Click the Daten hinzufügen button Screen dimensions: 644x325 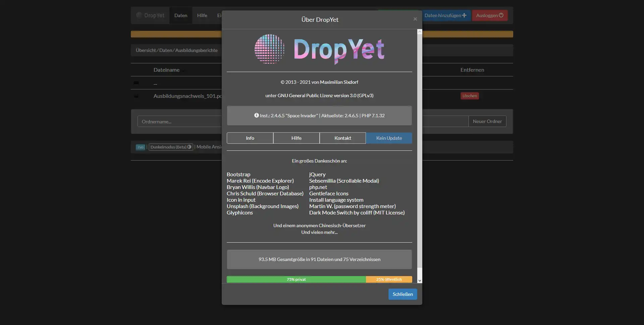click(445, 15)
